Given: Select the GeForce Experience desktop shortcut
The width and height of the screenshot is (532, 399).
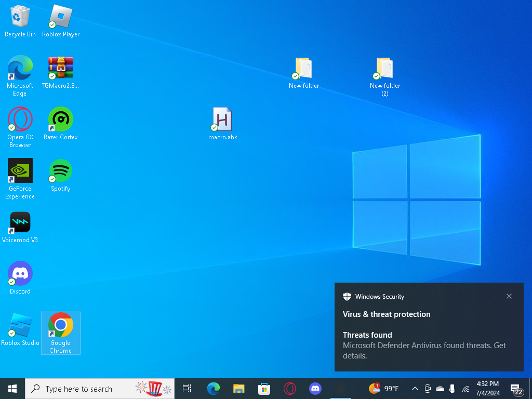Looking at the screenshot, I should tap(20, 179).
